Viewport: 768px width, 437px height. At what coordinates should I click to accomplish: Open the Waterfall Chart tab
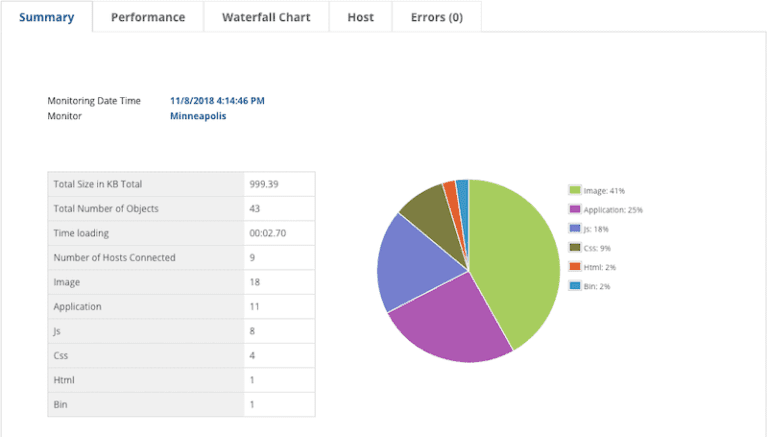tap(266, 17)
